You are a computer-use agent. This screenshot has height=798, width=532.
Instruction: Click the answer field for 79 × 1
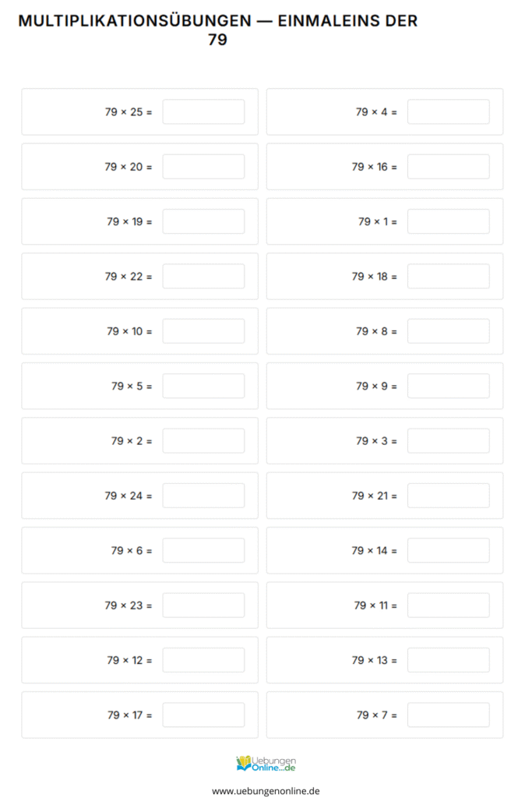coord(448,221)
